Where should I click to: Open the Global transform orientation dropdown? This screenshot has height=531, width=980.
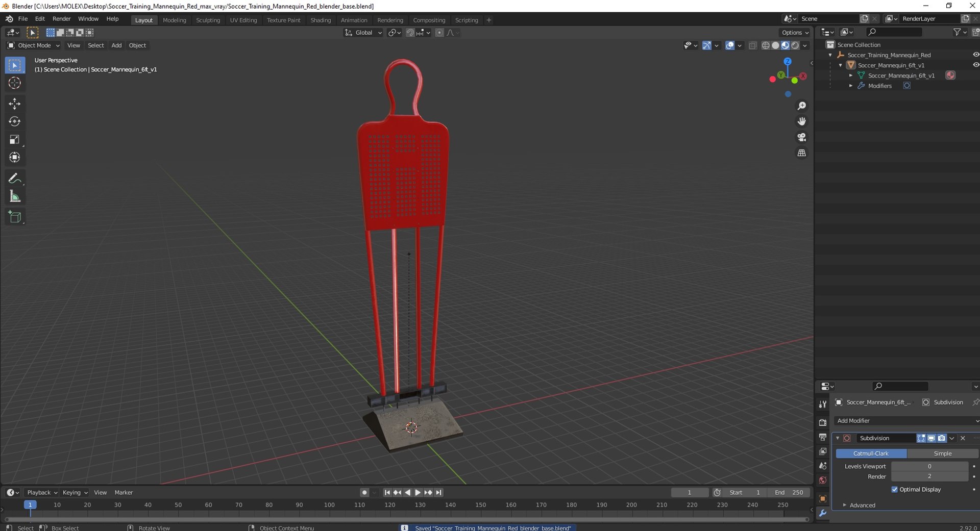[x=363, y=33]
